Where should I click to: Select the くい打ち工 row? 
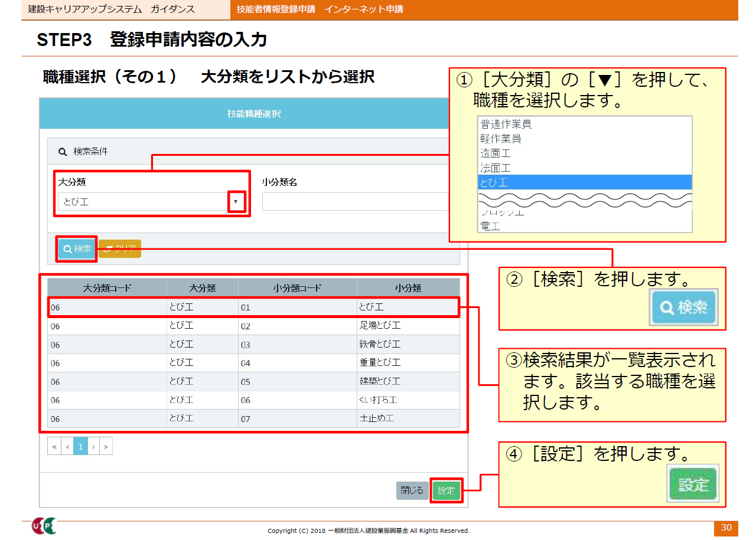tap(253, 400)
